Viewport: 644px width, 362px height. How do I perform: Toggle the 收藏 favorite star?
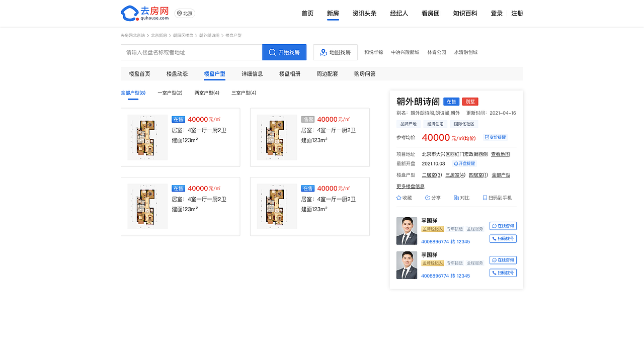coord(398,198)
